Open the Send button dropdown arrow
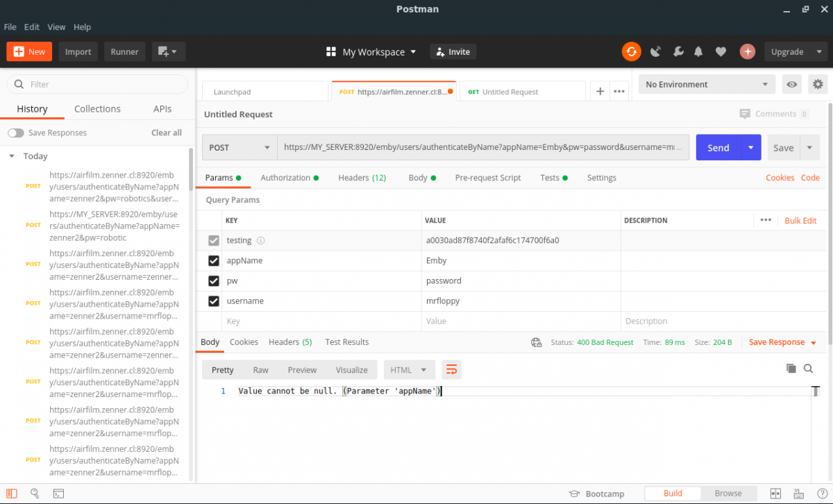833x504 pixels. coord(750,147)
